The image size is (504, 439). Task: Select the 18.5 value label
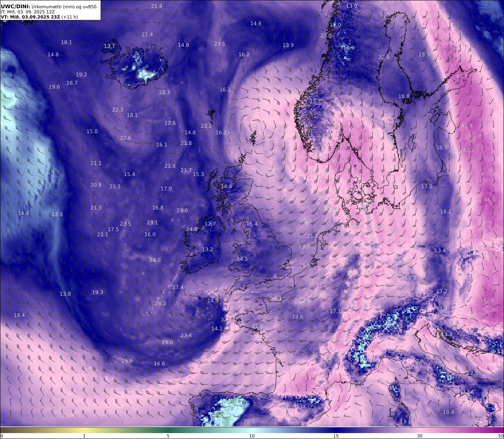[442, 148]
